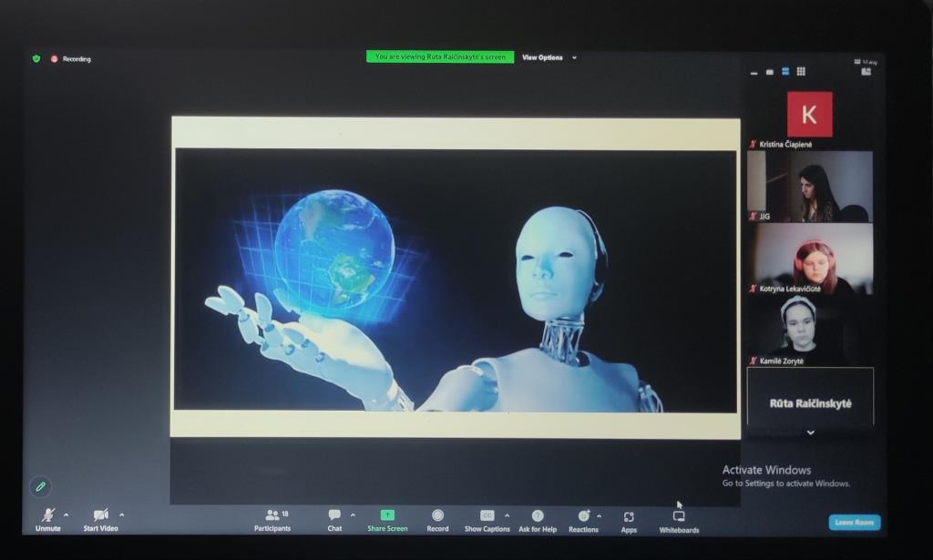Select Kamilė Zorytė's video tile
Screen dimensions: 933x560
coord(810,331)
